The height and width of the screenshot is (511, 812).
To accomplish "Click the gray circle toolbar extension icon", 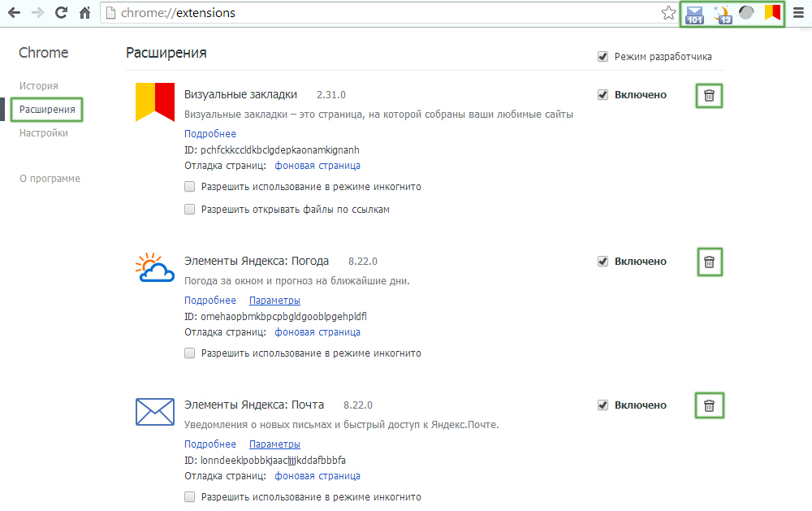I will click(746, 12).
